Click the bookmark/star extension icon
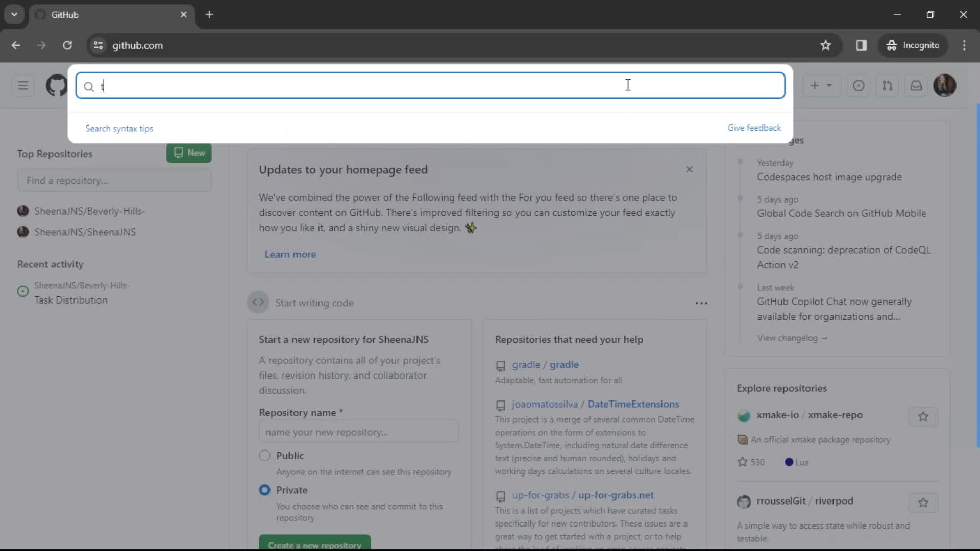Screen dimensions: 980x551 [825, 45]
